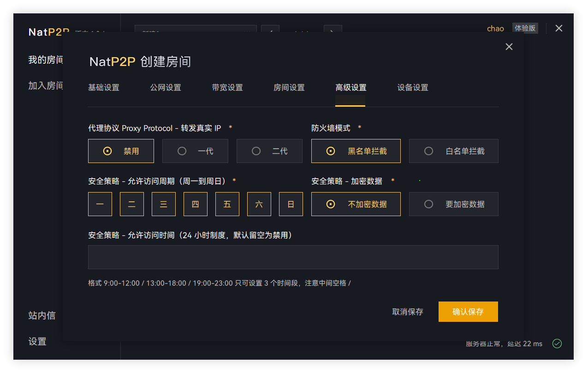Switch to the 基础设置 tab
Screen dimensions: 588x374
[x=104, y=88]
